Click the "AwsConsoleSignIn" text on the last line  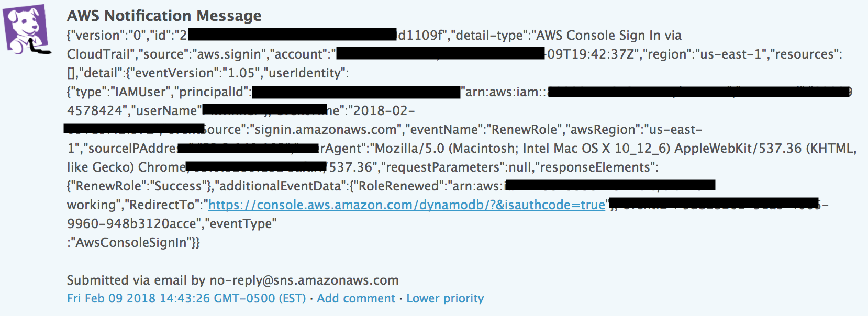pos(133,243)
